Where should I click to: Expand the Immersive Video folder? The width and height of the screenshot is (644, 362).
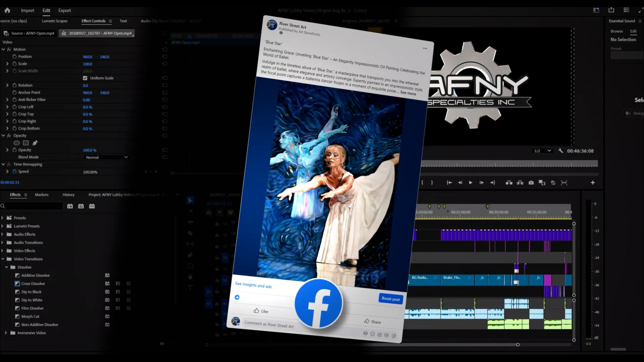click(x=6, y=333)
